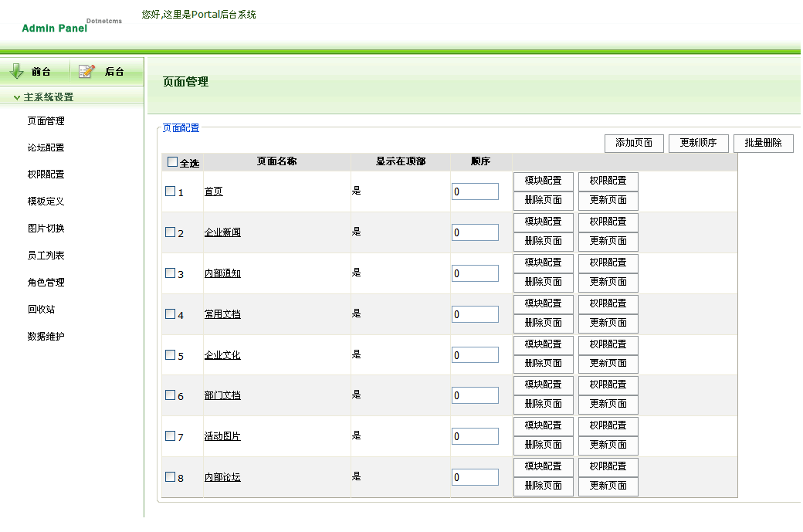Viewport: 803px width, 532px height.
Task: Click the 页面名称 column header
Action: (x=277, y=161)
